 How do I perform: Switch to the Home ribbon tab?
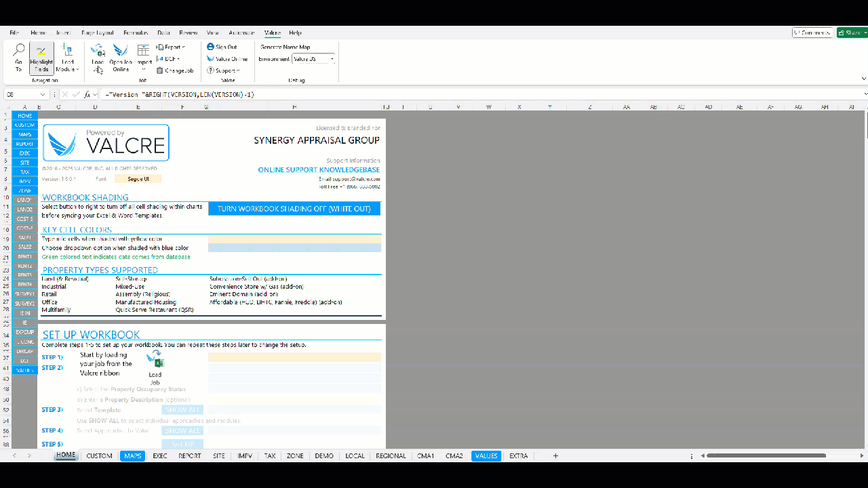tap(38, 33)
